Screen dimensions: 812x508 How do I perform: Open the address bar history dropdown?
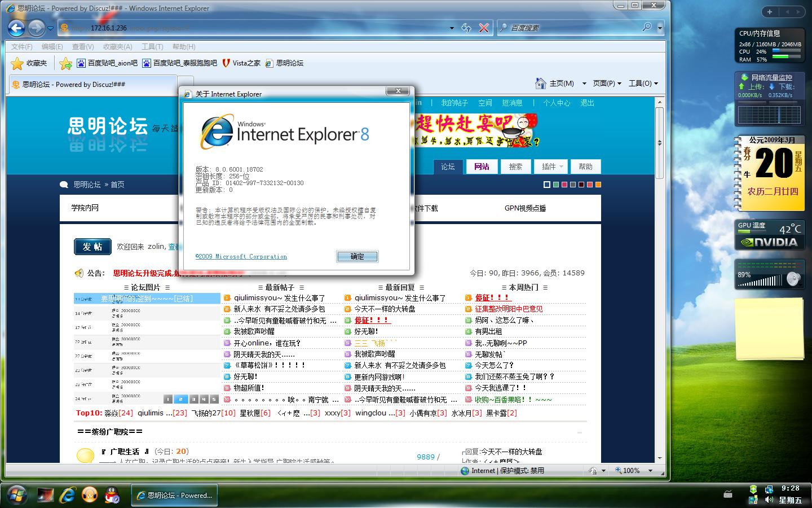coord(452,28)
